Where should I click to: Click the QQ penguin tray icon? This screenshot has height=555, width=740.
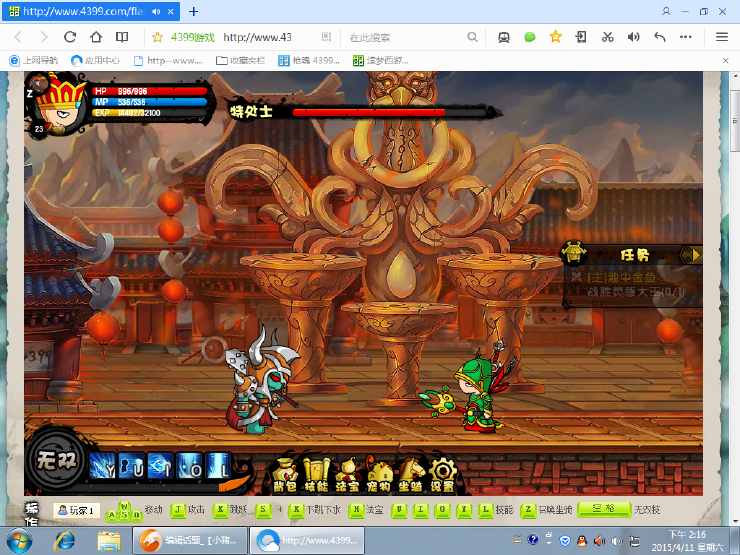[x=582, y=540]
